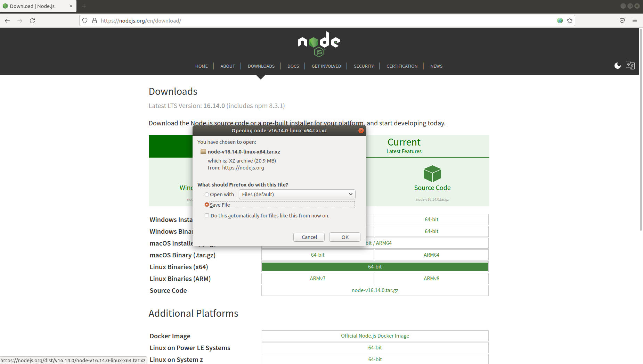This screenshot has height=364, width=643.
Task: Download Linux on System z 64-bit
Action: 375,359
